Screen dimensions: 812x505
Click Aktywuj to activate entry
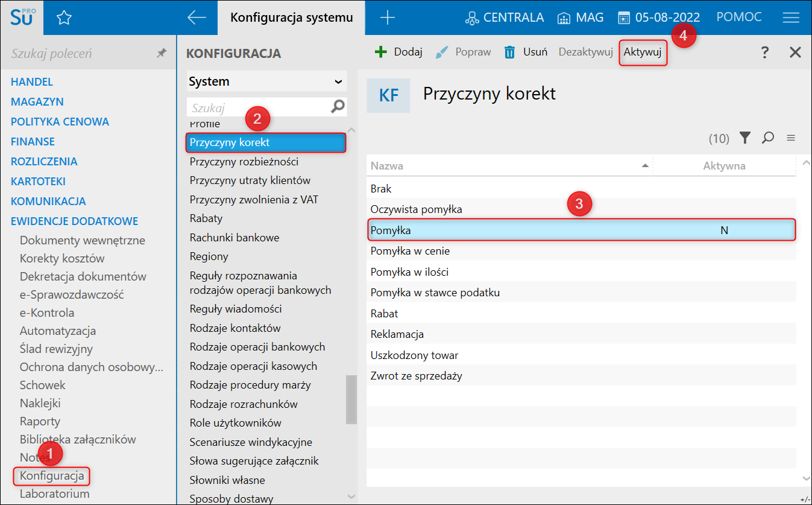[643, 52]
